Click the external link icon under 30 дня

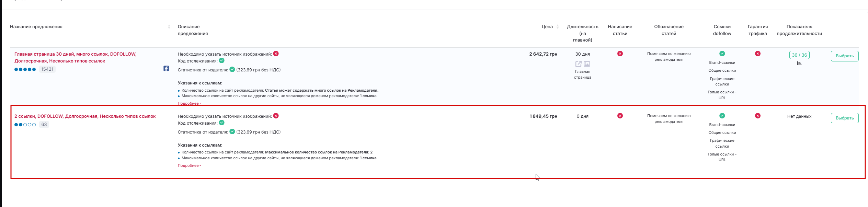(578, 64)
